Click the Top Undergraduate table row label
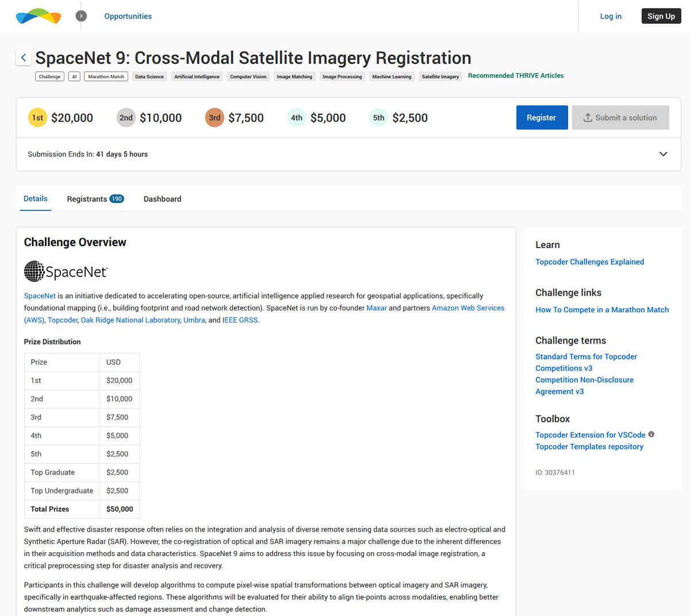 point(62,491)
